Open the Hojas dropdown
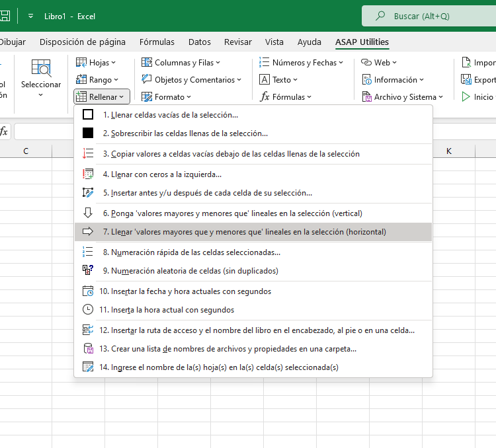The height and width of the screenshot is (448, 496). (x=96, y=63)
